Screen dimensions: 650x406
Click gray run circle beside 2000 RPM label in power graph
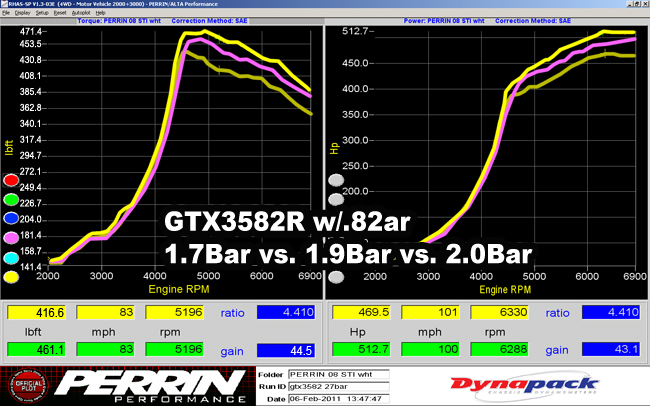point(336,277)
